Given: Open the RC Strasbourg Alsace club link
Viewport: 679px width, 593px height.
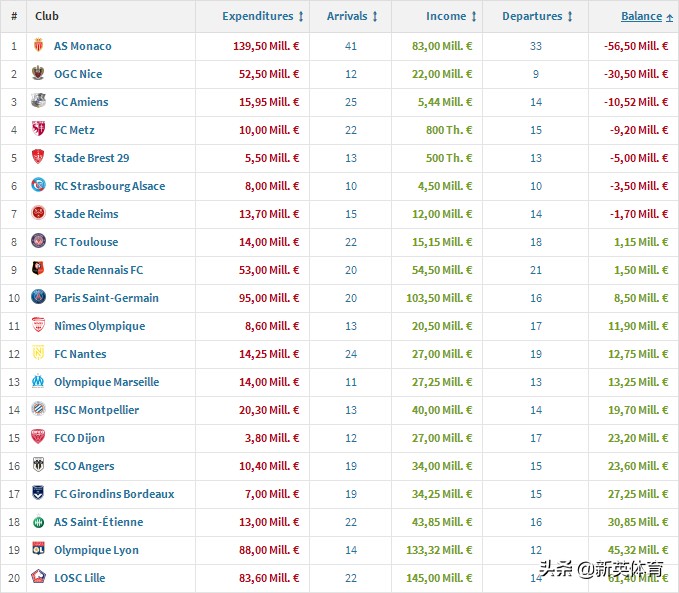Looking at the screenshot, I should click(x=109, y=186).
